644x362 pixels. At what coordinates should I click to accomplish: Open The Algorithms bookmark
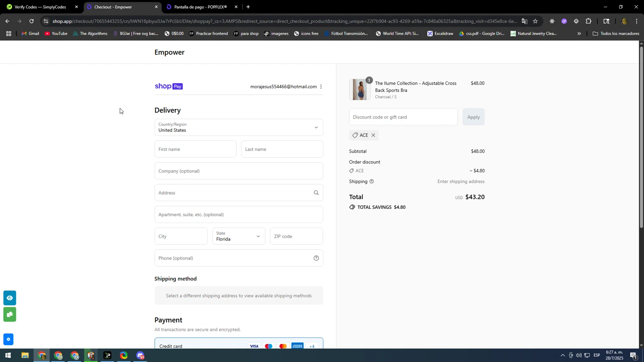coord(90,33)
